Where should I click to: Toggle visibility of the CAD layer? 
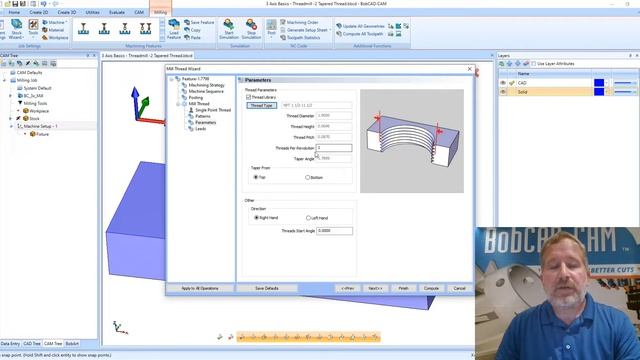point(503,83)
